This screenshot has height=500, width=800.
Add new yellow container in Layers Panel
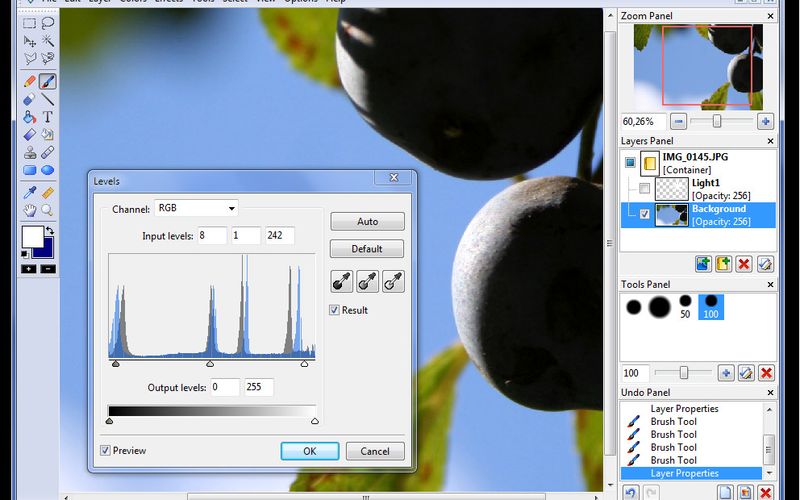[x=723, y=264]
